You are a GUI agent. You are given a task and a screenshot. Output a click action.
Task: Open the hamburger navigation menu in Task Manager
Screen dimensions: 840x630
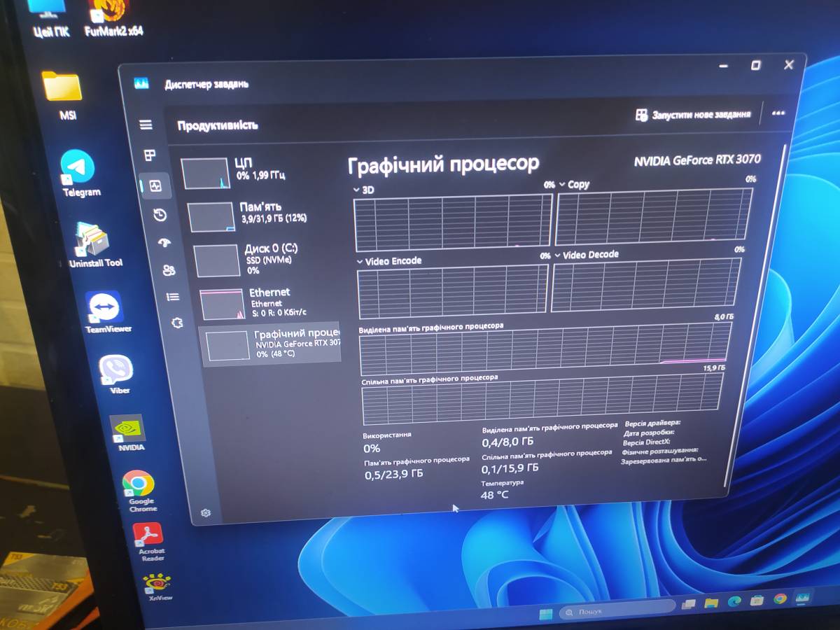[x=146, y=125]
